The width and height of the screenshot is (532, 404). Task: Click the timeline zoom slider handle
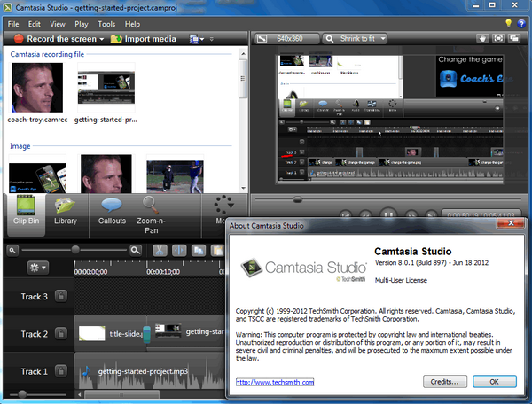coord(75,250)
